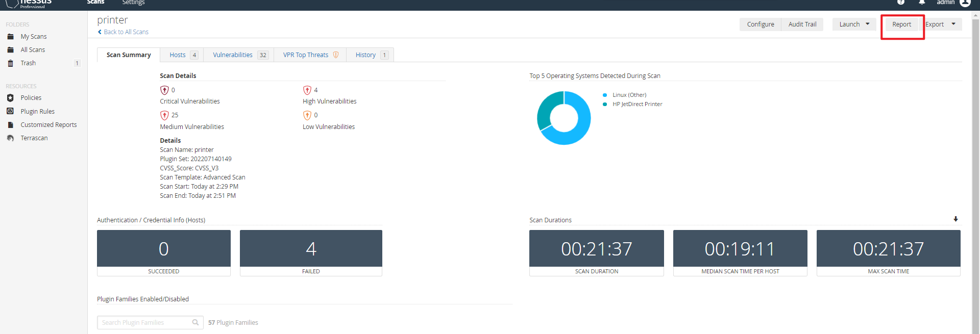Click the Back to All Scans link
The width and height of the screenshot is (980, 334).
pos(126,32)
